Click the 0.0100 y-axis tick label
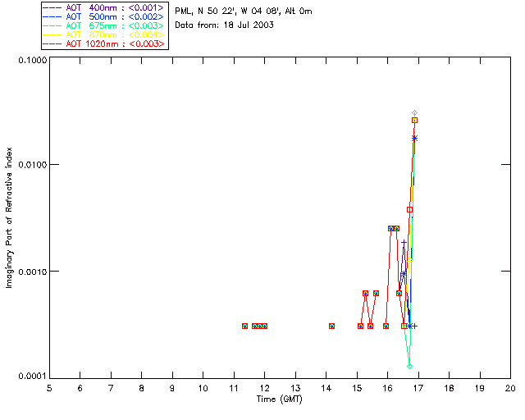This screenshot has height=420, width=525. click(33, 165)
